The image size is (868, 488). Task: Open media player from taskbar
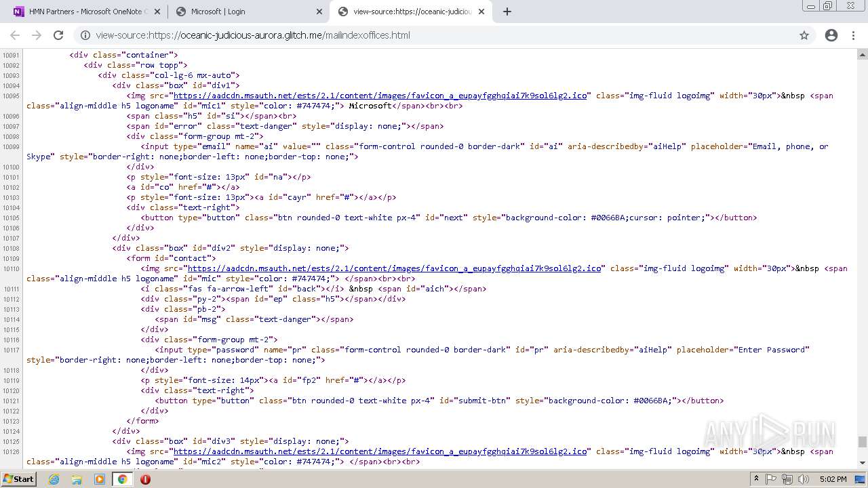(x=100, y=479)
